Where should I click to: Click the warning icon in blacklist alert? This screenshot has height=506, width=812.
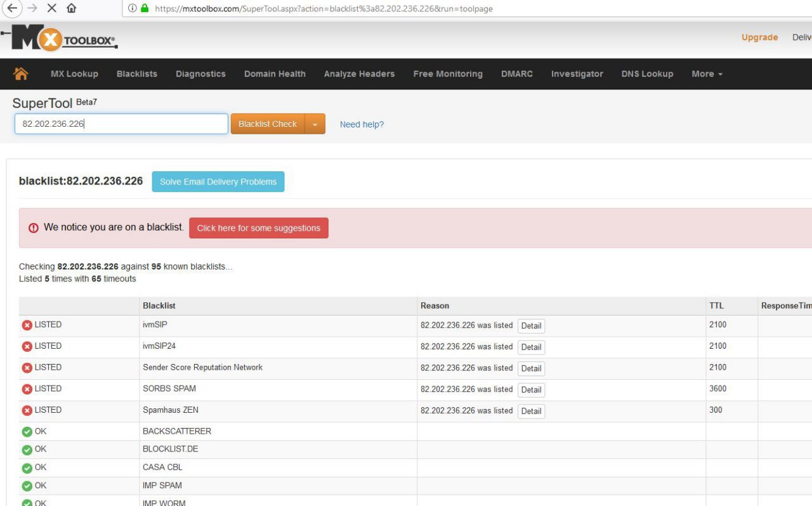pos(34,228)
